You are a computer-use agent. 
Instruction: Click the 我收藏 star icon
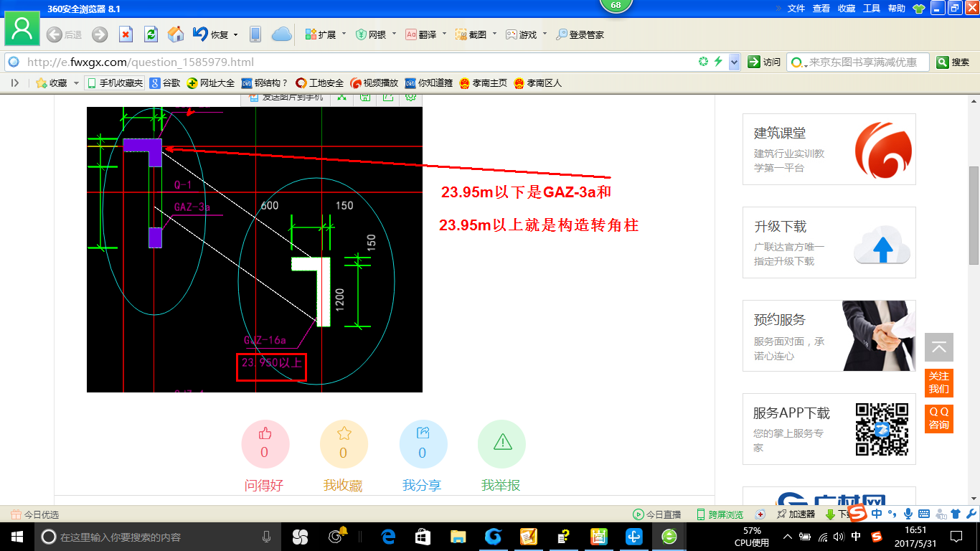point(344,444)
